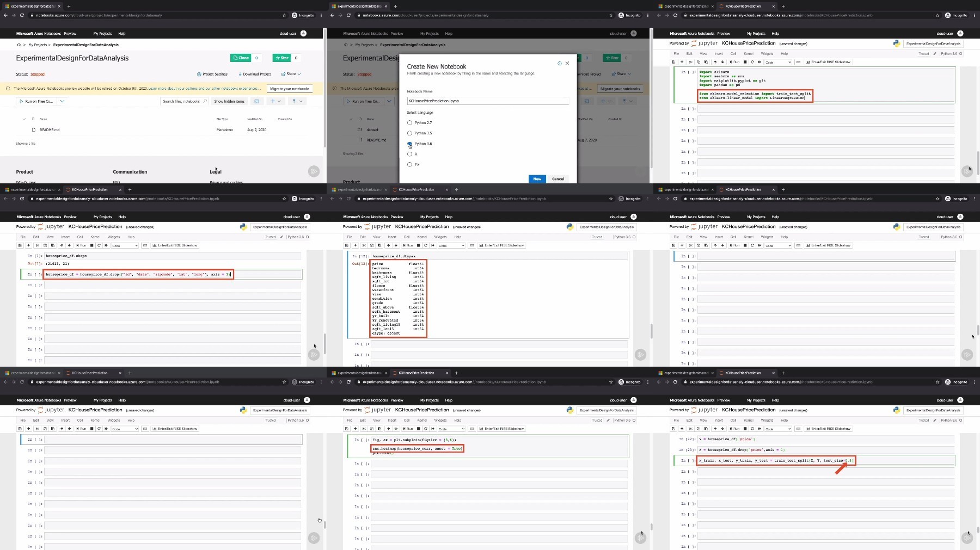
Task: Click interrupt kernel stop icon, import-sklearn notebook
Action: (745, 62)
